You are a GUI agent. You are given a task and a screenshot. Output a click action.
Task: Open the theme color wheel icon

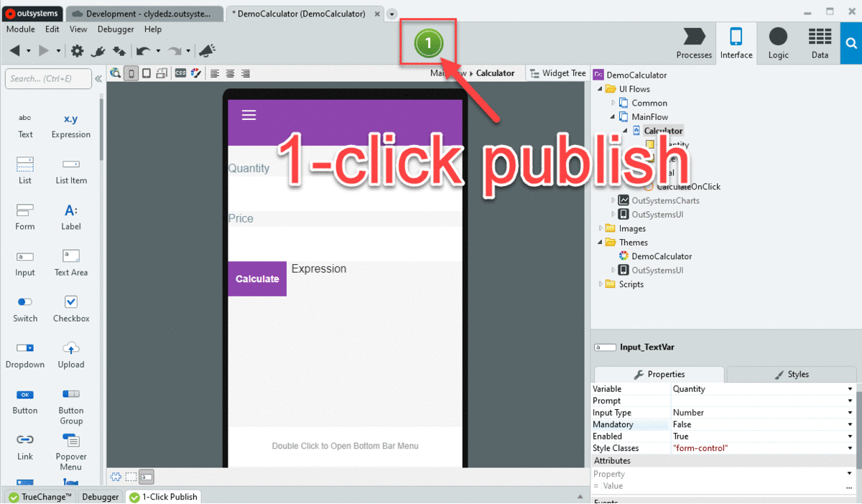point(195,73)
